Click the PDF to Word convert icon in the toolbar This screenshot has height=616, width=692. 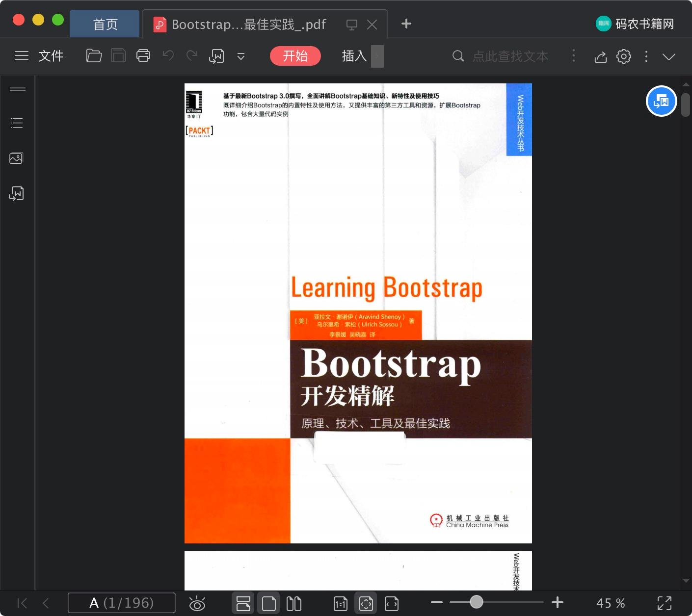216,56
